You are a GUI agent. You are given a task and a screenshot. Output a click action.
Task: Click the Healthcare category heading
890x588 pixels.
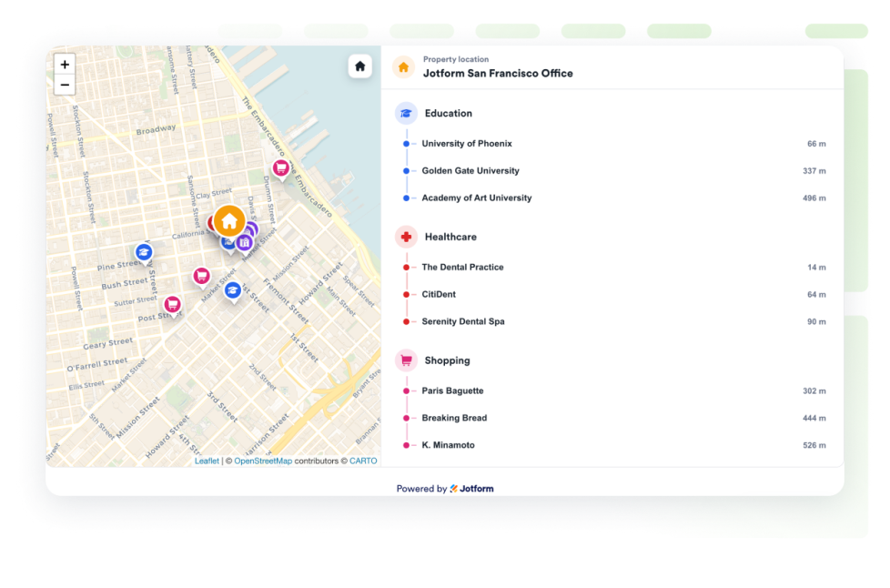coord(450,237)
